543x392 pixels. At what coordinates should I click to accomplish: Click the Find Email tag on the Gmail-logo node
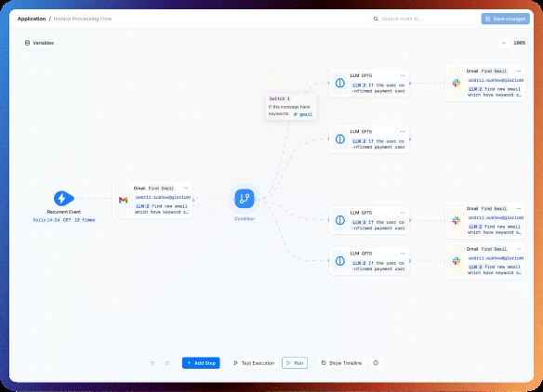tap(161, 189)
